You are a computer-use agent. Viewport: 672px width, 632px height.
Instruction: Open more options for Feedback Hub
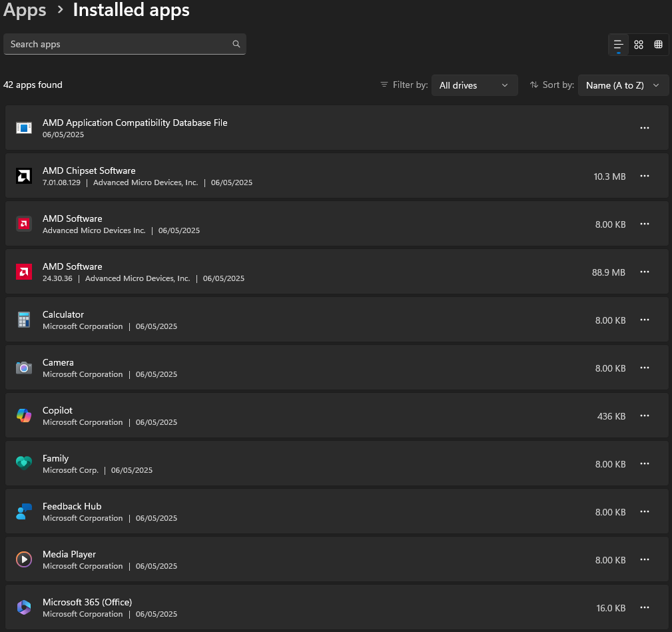[x=645, y=511]
